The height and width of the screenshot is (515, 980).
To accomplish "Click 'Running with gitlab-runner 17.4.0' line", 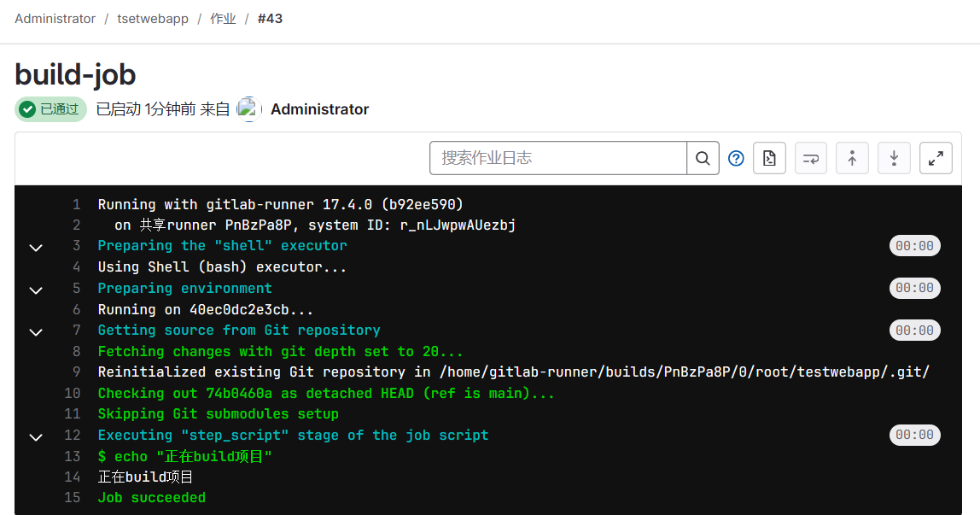I will point(281,204).
